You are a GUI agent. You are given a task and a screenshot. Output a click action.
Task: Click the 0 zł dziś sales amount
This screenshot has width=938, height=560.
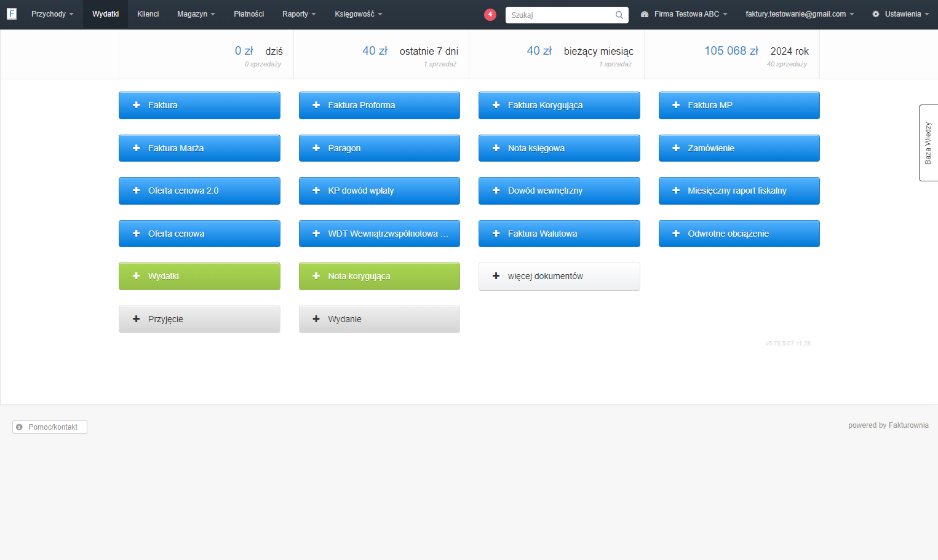[244, 51]
